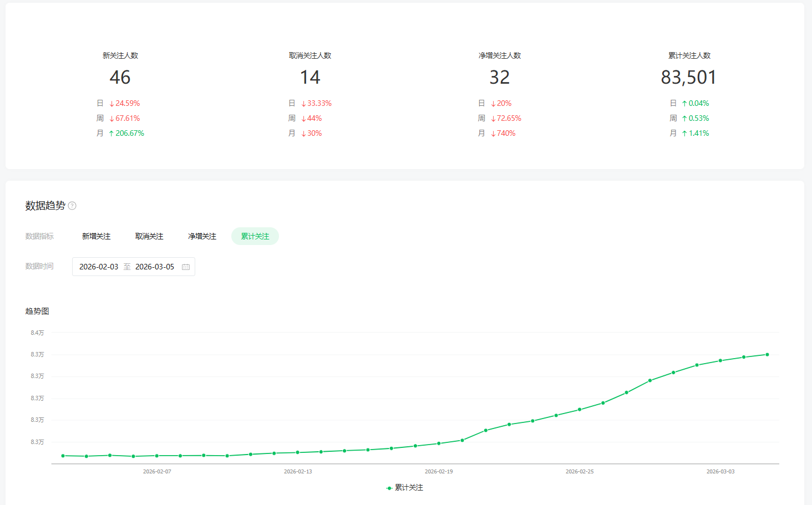The width and height of the screenshot is (812, 505).
Task: Toggle the 累计关注 series in chart legend
Action: coord(405,488)
